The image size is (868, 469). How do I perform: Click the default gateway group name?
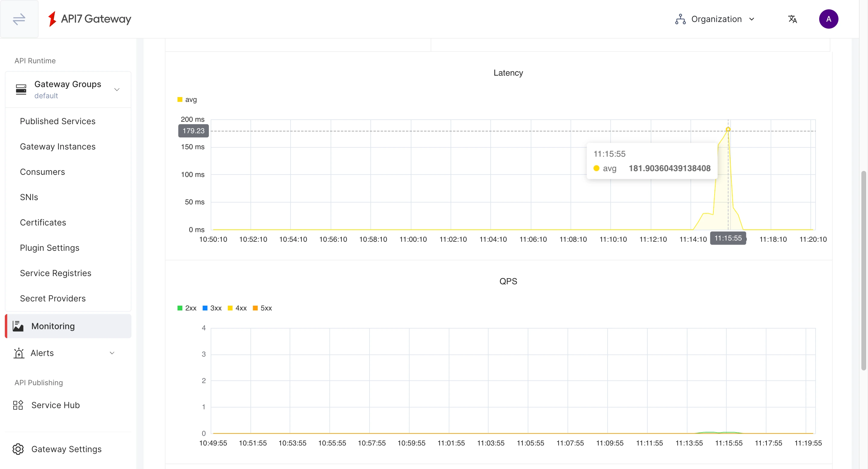46,96
